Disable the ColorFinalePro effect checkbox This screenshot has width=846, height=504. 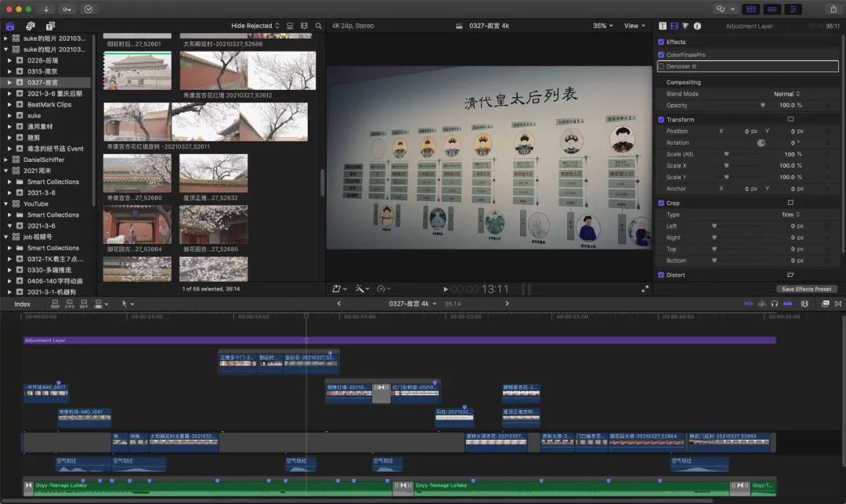coord(661,55)
